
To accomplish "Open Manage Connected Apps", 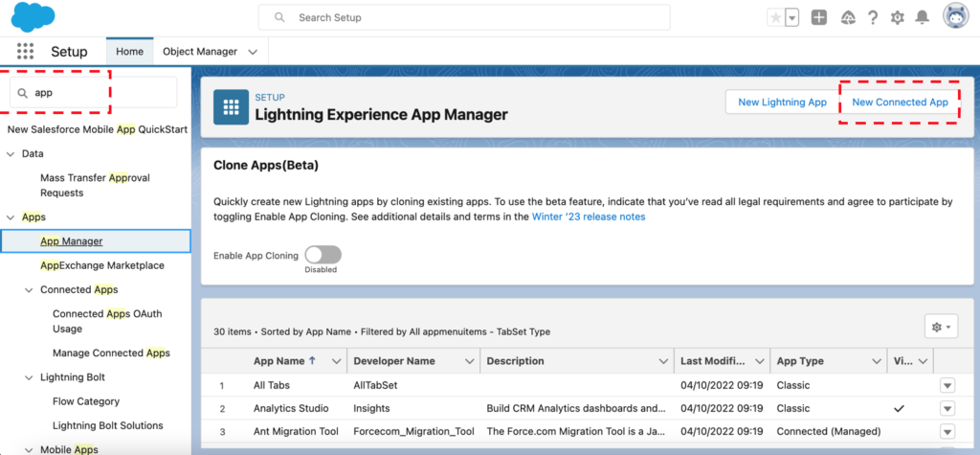I will click(111, 353).
